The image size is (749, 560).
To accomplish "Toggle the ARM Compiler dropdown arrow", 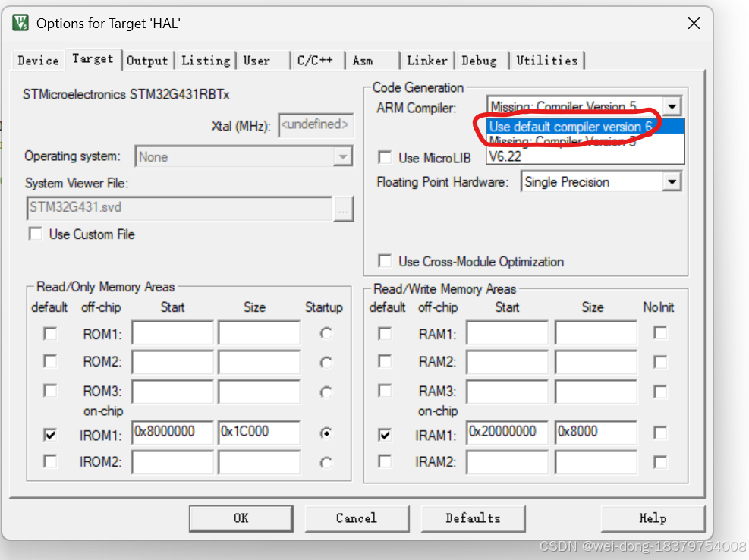I will click(x=672, y=106).
